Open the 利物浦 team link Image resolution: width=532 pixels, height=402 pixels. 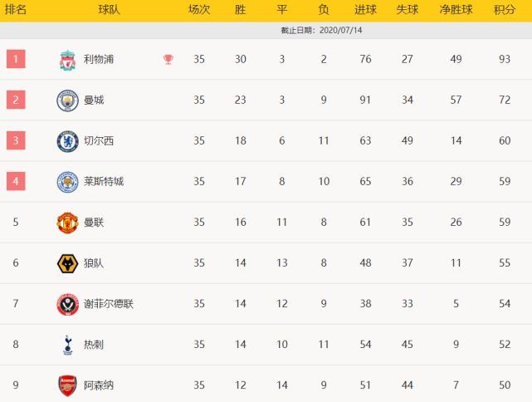99,59
